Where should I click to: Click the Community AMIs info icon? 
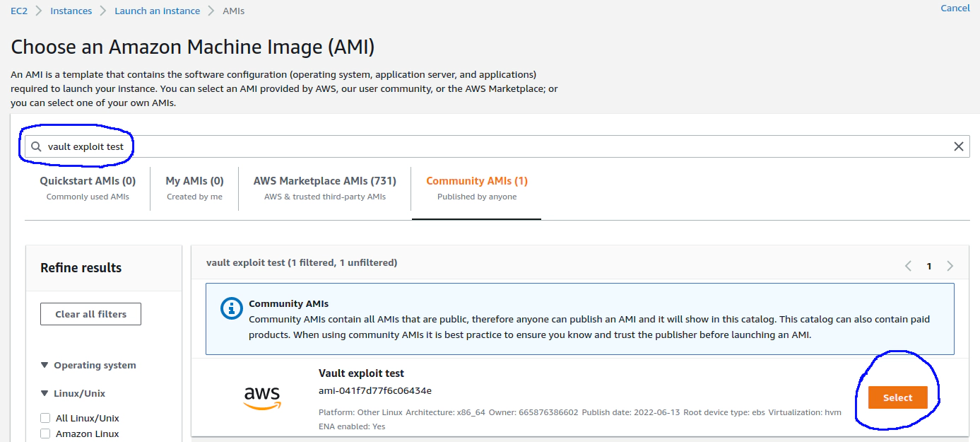click(231, 308)
